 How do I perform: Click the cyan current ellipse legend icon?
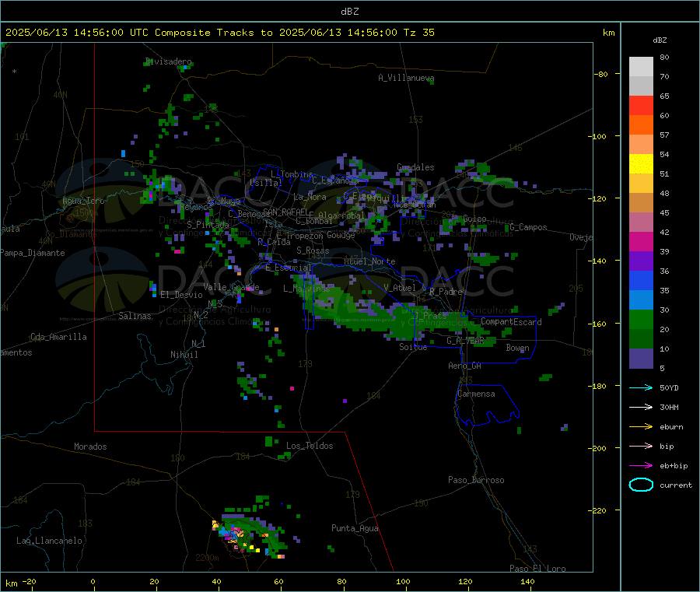click(x=641, y=485)
